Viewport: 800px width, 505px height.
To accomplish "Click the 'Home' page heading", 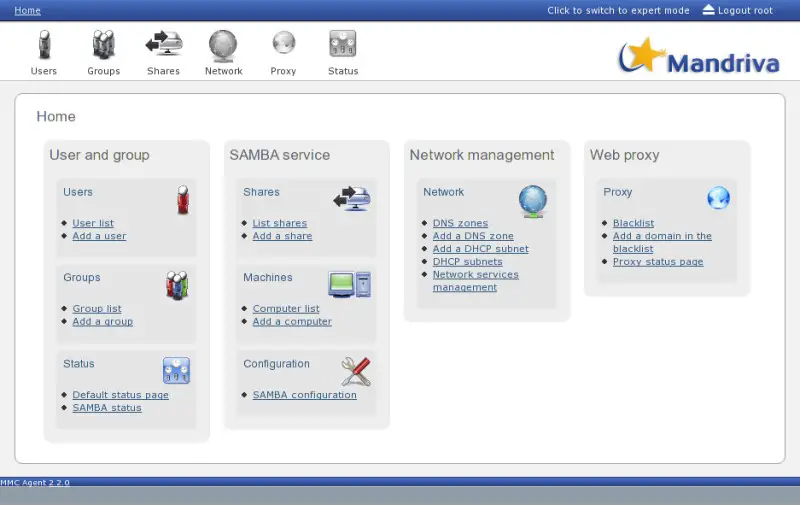I will pos(56,116).
